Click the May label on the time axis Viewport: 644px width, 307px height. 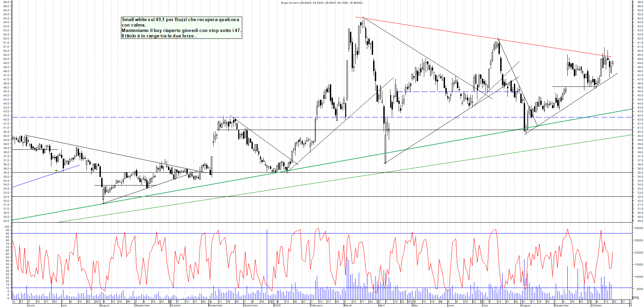(x=415, y=305)
